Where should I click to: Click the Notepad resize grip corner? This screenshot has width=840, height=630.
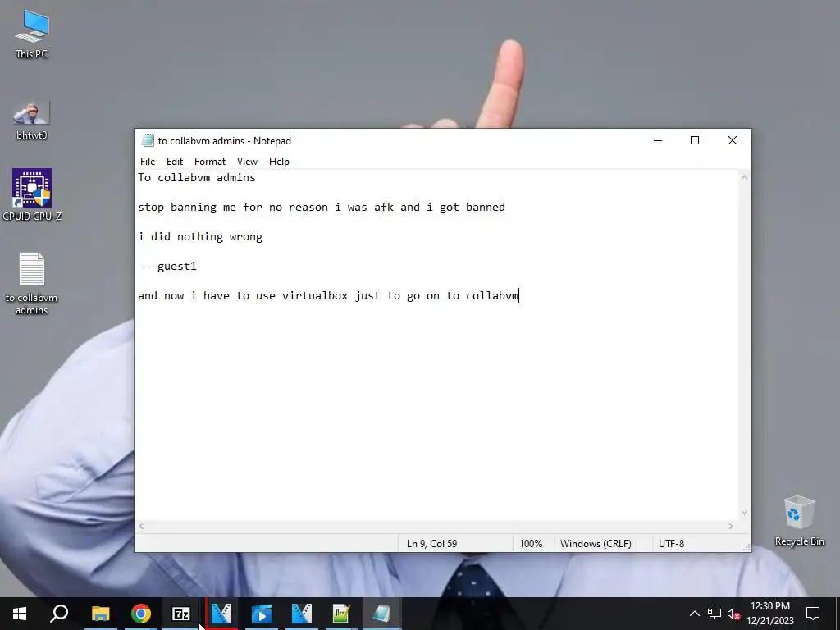[746, 547]
